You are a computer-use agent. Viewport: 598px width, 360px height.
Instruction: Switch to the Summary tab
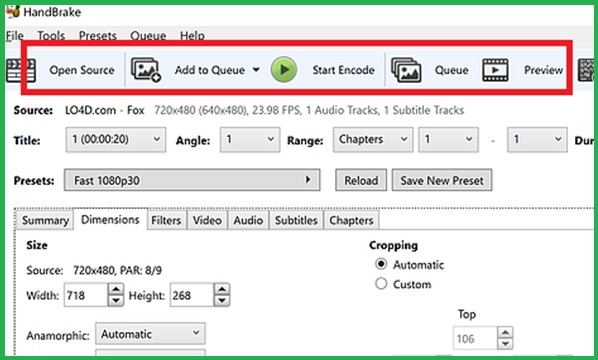point(45,220)
